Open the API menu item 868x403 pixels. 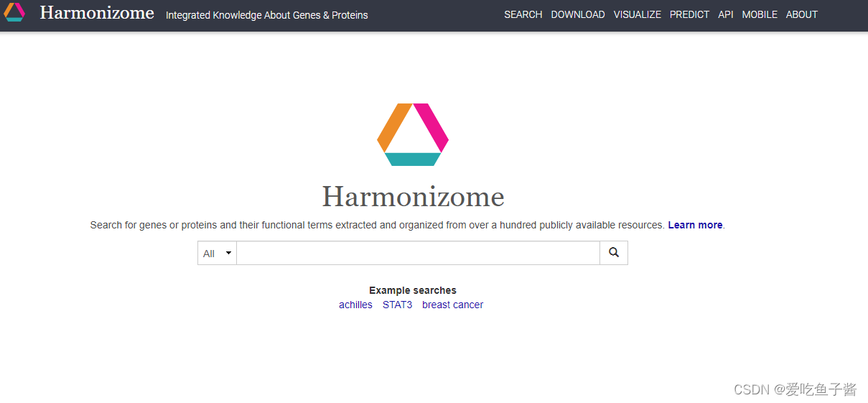(x=726, y=14)
